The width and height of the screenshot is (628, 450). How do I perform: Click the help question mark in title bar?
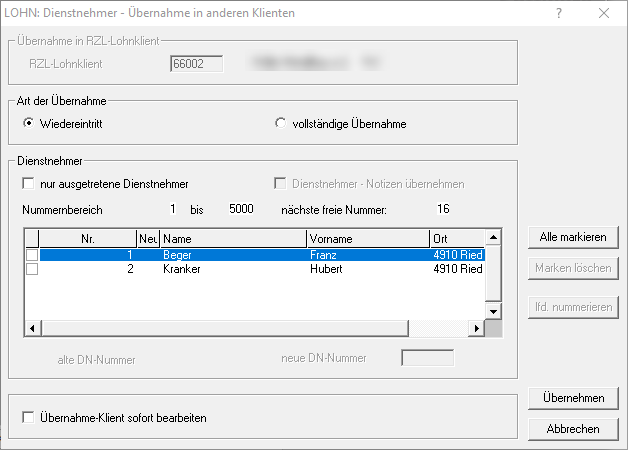(x=558, y=13)
